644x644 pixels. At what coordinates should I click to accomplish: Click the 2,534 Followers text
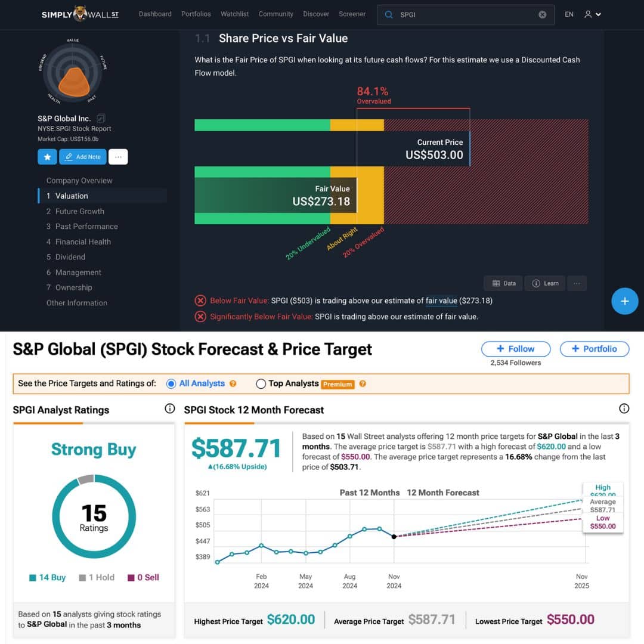[x=515, y=363]
